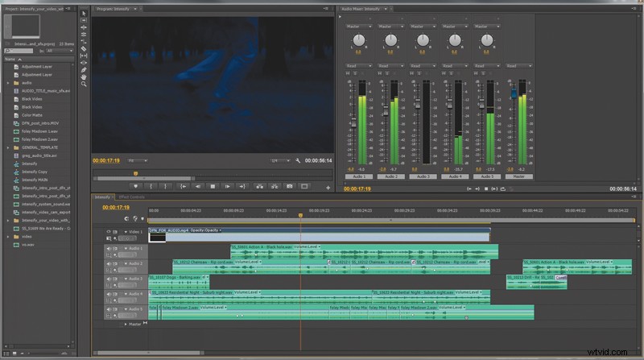Select the Selection arrow tool
Viewport: 644px width, 360px height.
pos(84,13)
